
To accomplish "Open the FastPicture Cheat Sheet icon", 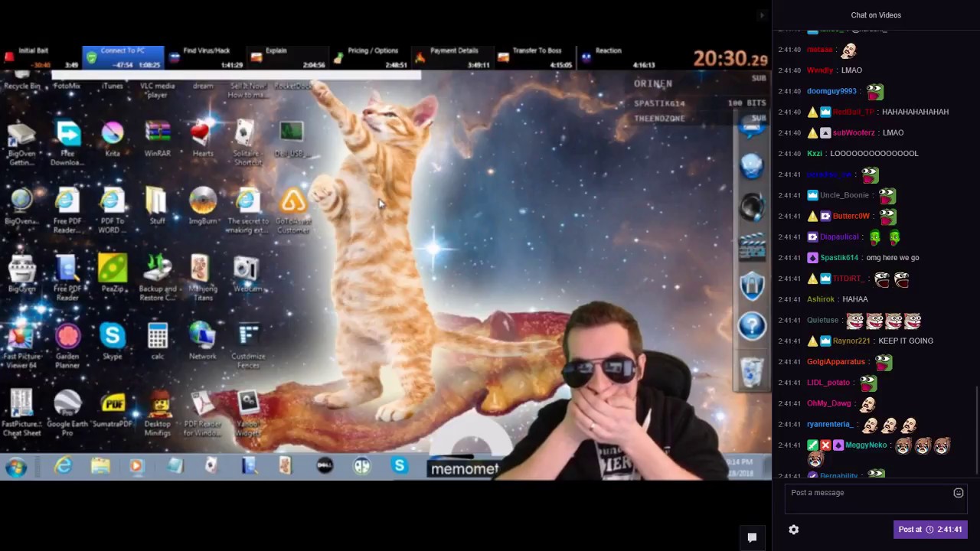I will pyautogui.click(x=21, y=413).
